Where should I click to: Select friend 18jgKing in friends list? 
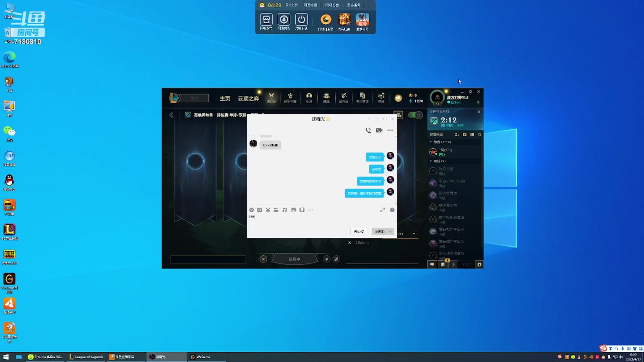[455, 152]
